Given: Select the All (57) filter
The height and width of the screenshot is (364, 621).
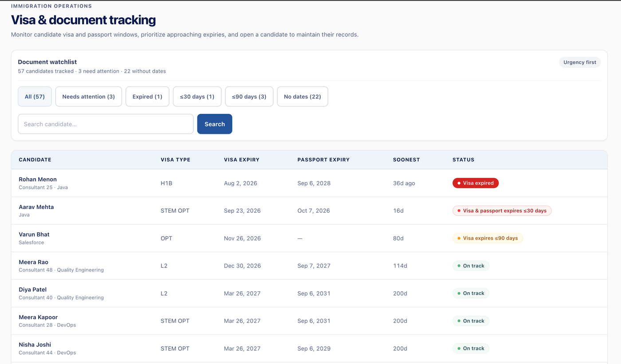Looking at the screenshot, I should click(35, 97).
